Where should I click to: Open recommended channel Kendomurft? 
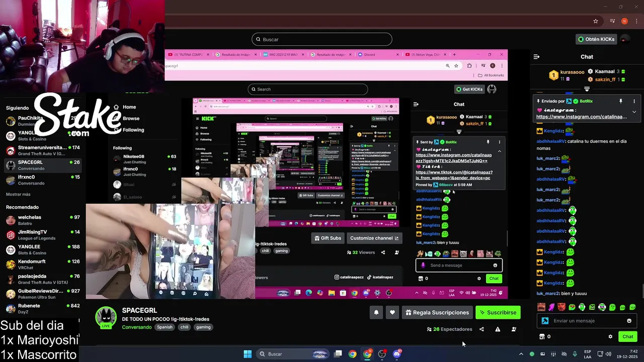coord(43,264)
